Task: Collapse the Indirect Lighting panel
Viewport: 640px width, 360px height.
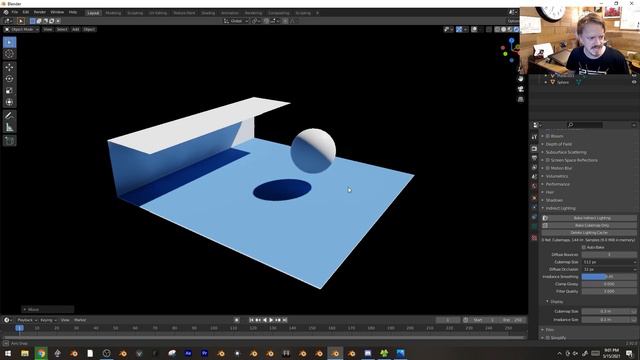Action: tap(560, 208)
